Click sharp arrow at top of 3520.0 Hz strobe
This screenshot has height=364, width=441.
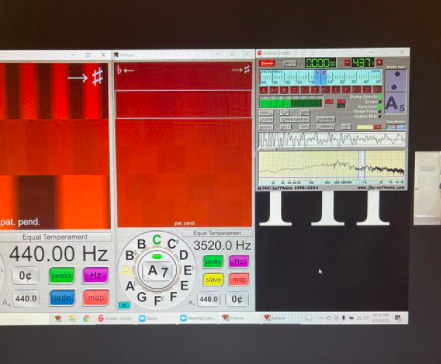click(x=241, y=70)
